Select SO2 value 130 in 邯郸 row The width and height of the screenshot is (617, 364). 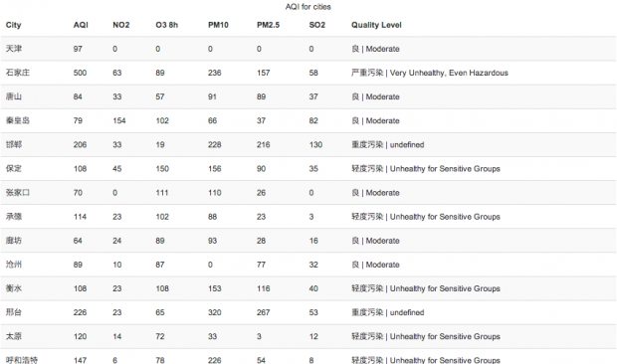pos(315,144)
